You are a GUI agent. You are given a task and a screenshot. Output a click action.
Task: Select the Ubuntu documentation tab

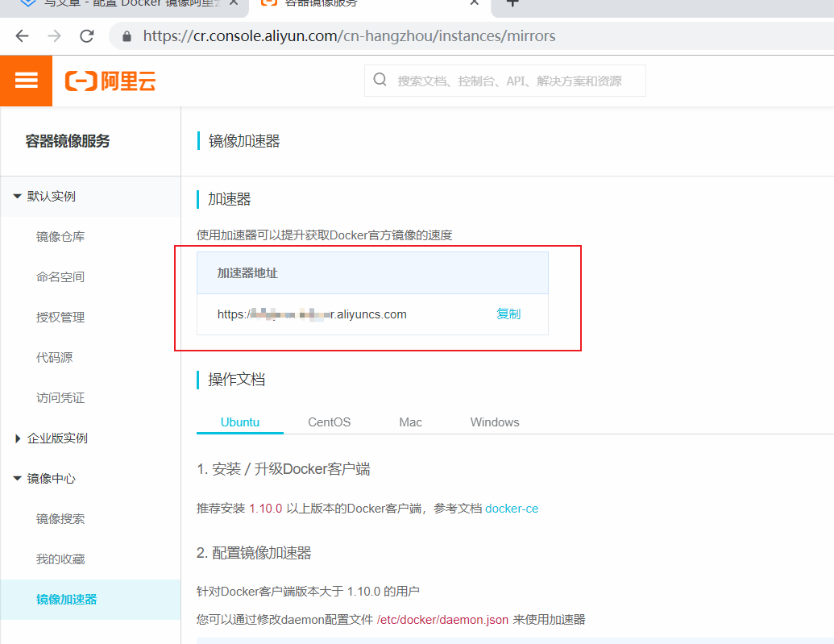click(x=240, y=422)
